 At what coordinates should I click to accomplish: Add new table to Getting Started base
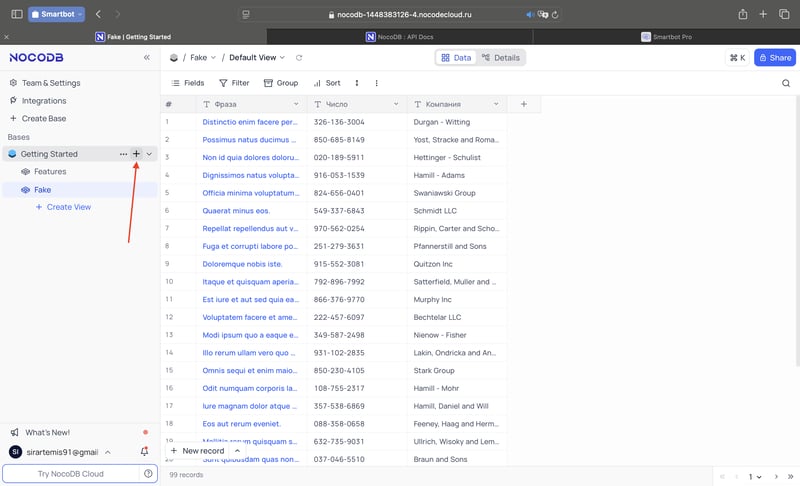[136, 154]
